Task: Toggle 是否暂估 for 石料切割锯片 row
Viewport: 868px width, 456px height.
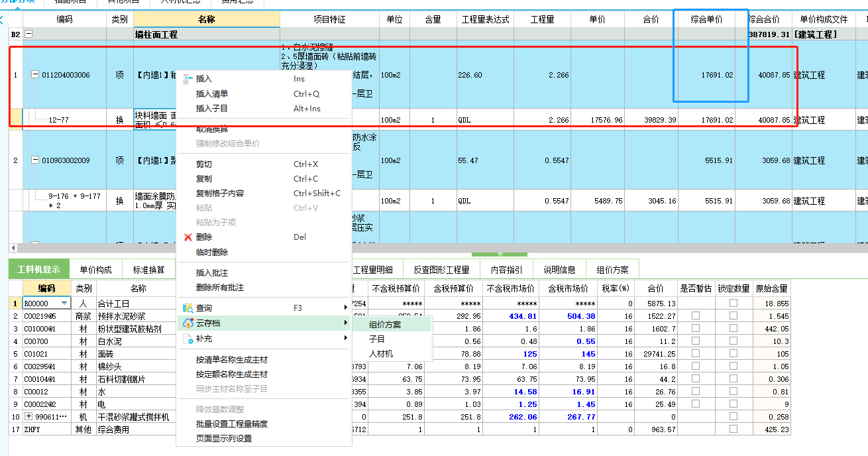Action: pos(696,379)
